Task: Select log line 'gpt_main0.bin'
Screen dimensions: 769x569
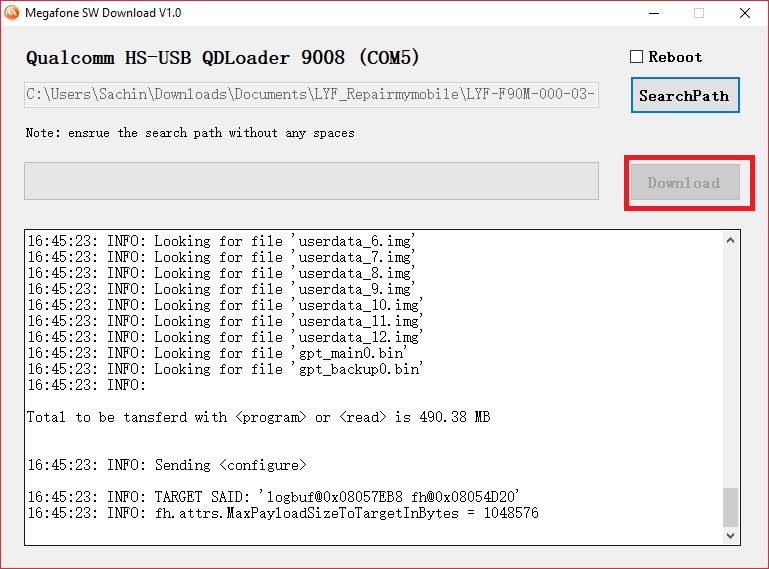Action: [217, 353]
